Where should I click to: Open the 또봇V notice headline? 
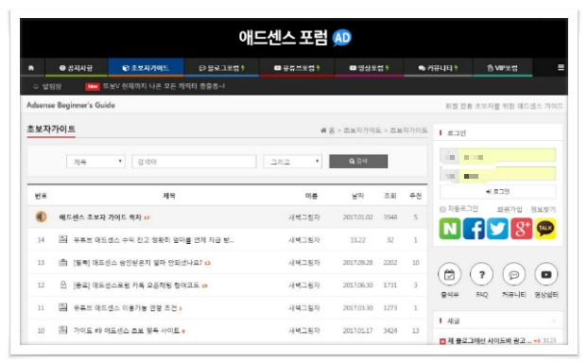click(x=164, y=86)
